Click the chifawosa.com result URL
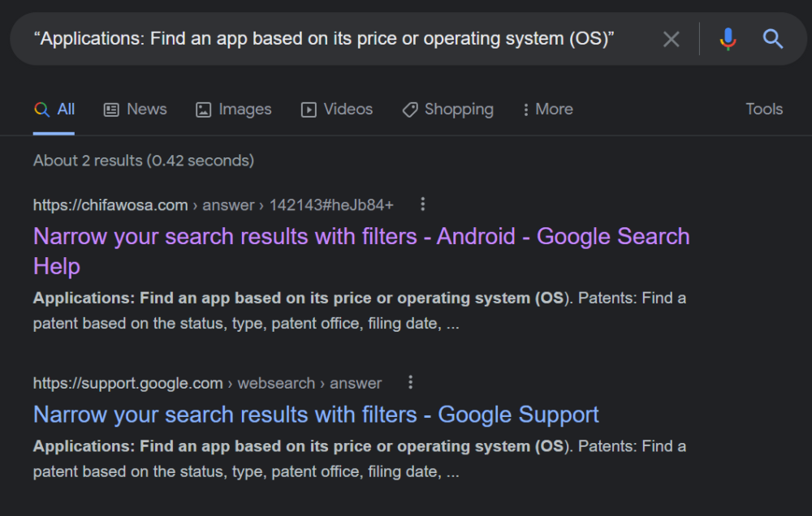 110,205
